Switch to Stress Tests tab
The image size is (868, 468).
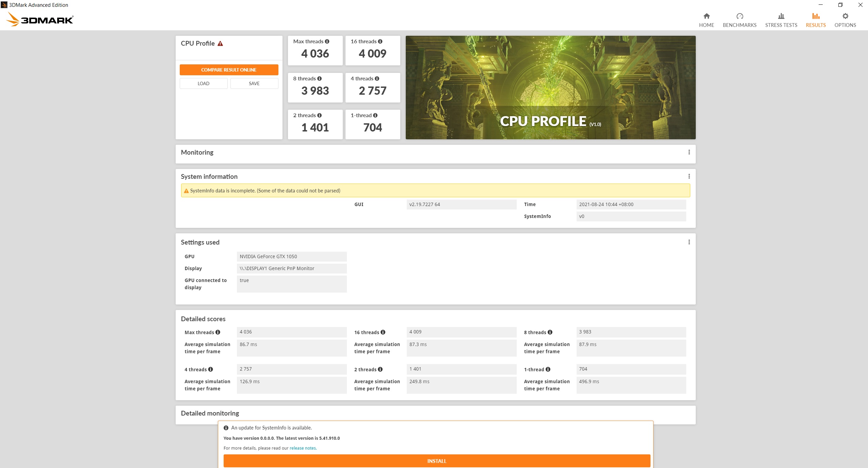pyautogui.click(x=781, y=20)
